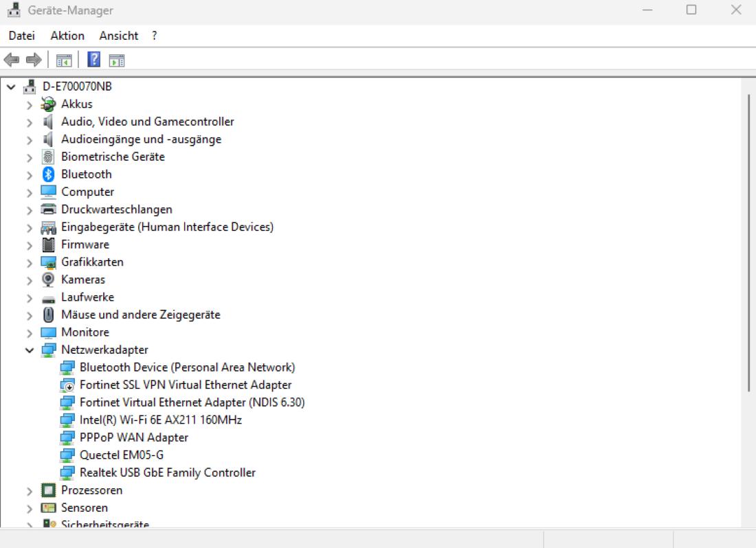Screen dimensions: 756x548
Task: Click the Fortinet SSL VPN adapter icon
Action: [x=67, y=385]
